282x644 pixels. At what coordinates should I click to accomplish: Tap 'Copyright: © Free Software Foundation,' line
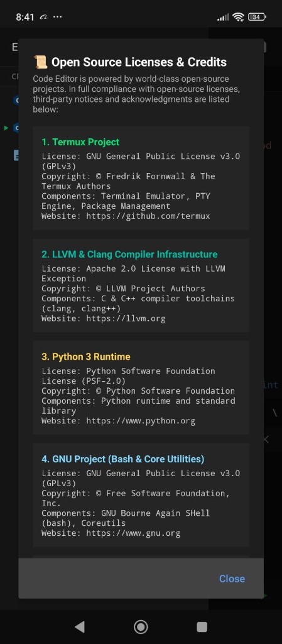click(x=136, y=493)
